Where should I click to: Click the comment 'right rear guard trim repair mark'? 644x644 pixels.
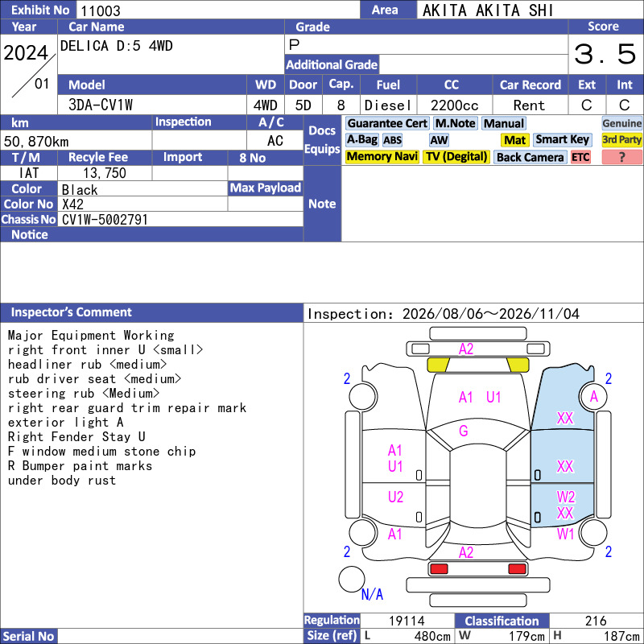[127, 408]
